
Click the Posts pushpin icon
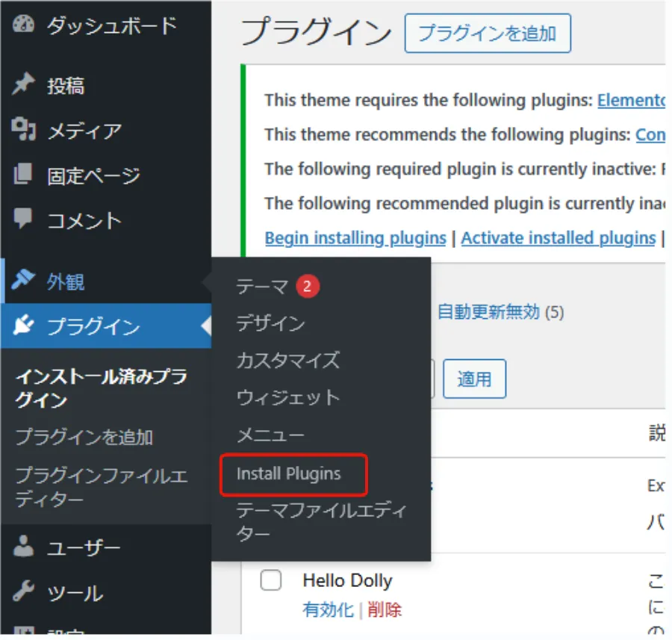point(24,86)
